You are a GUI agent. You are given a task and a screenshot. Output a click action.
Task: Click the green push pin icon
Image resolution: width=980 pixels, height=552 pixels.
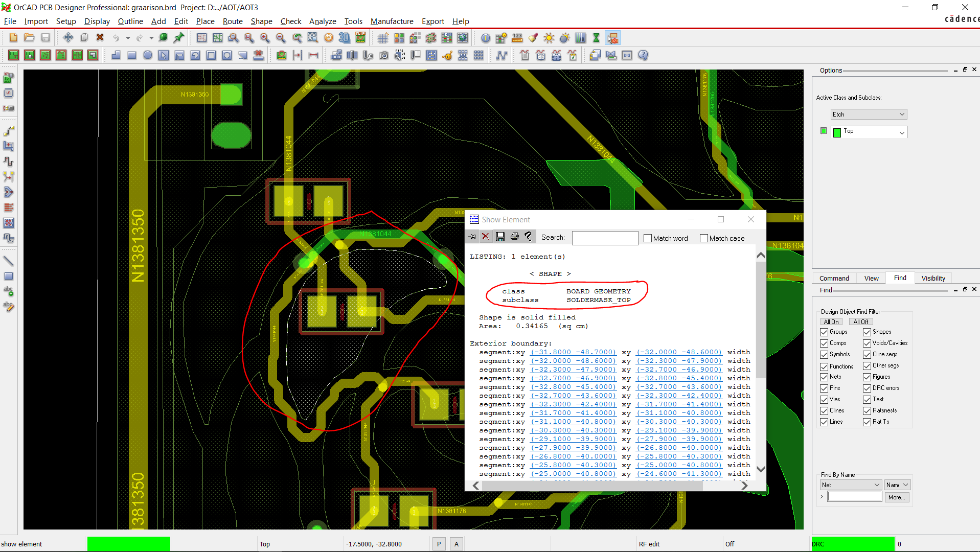179,38
